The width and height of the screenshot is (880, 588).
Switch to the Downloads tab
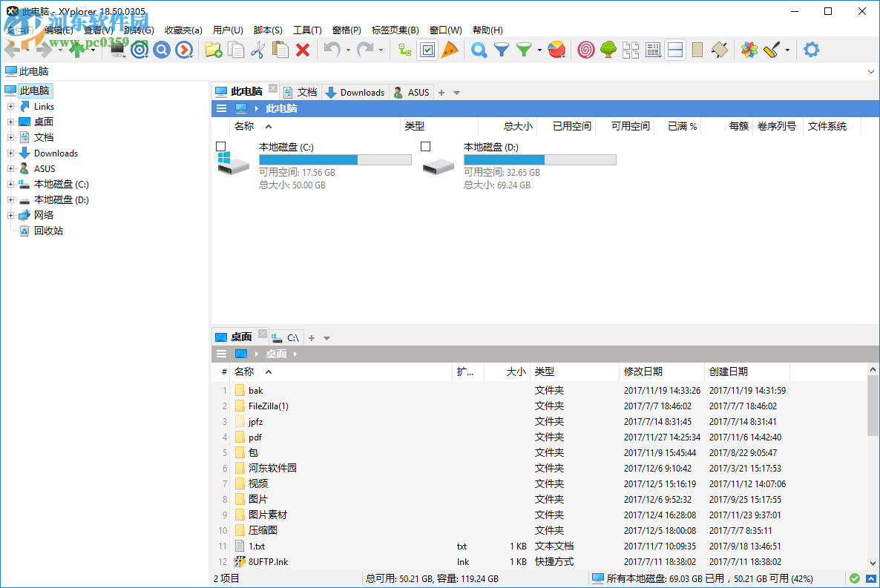[355, 92]
